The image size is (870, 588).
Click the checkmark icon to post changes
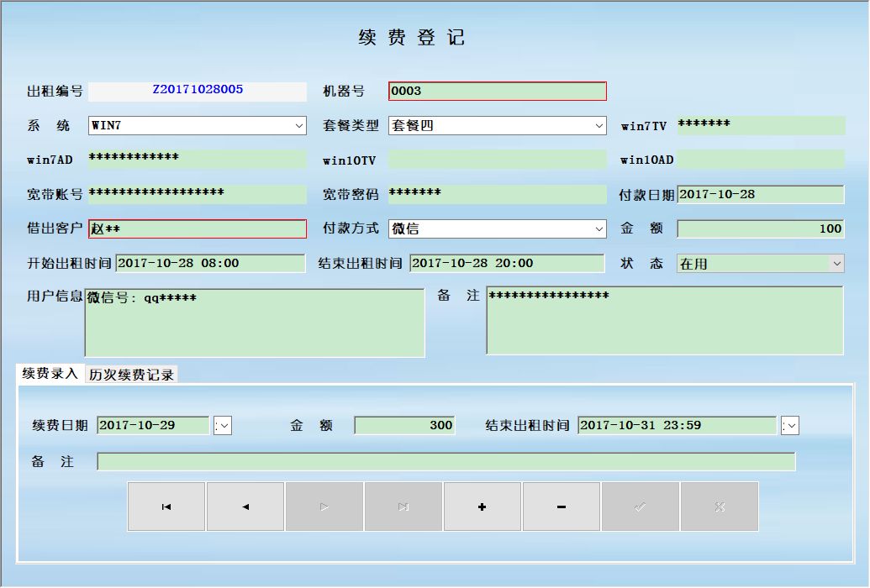tap(641, 506)
